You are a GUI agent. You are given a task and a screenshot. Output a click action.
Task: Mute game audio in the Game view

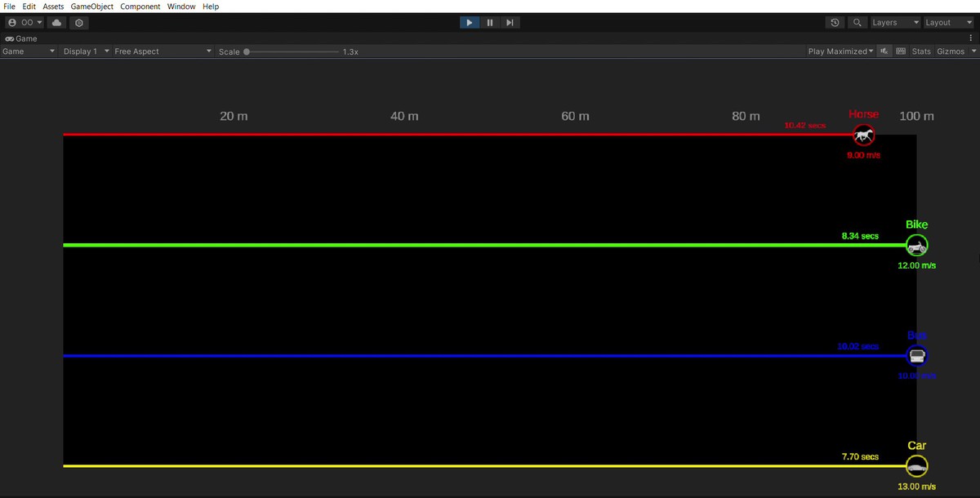click(884, 51)
